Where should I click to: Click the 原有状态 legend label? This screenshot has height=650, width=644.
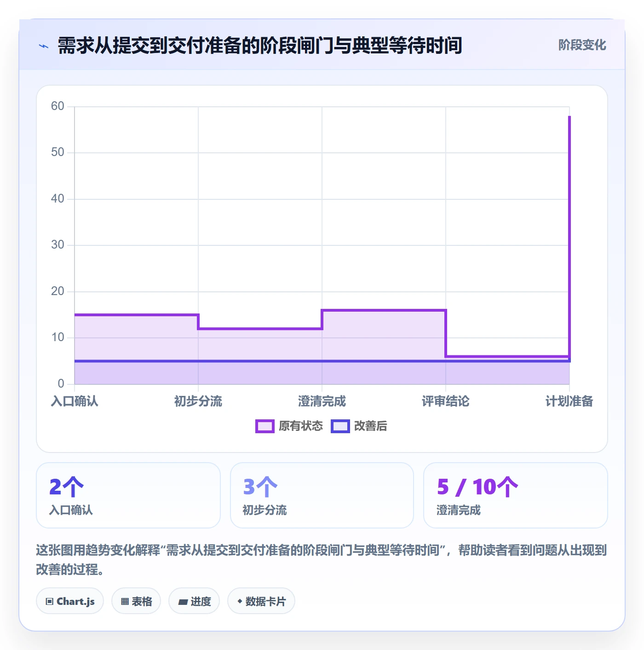coord(301,426)
